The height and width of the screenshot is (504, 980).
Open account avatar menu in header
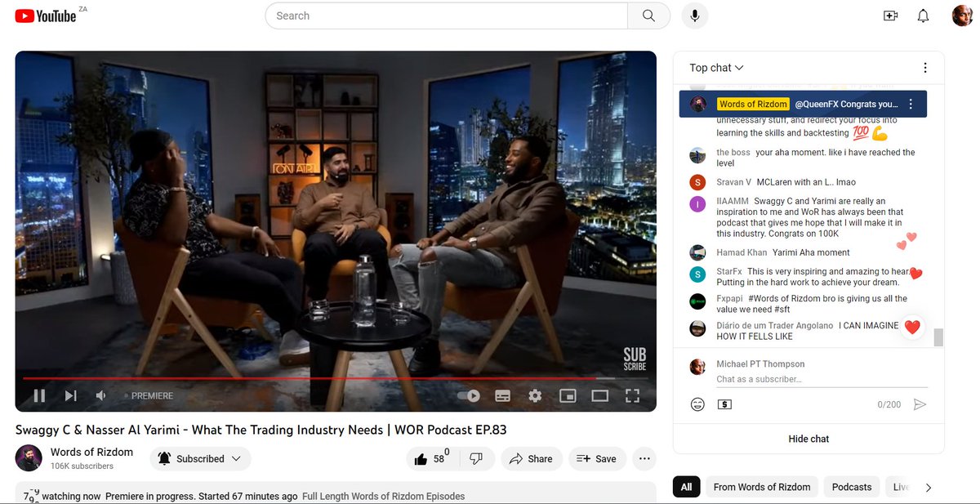pos(963,16)
